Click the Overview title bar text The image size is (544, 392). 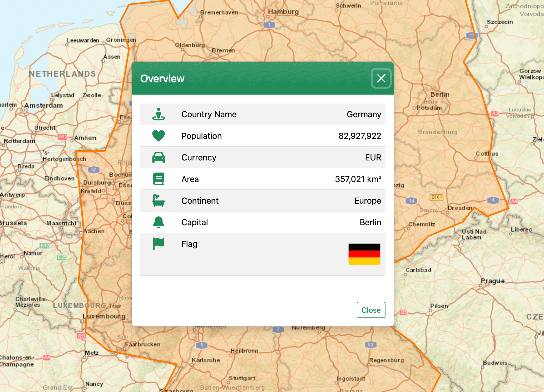pyautogui.click(x=162, y=78)
